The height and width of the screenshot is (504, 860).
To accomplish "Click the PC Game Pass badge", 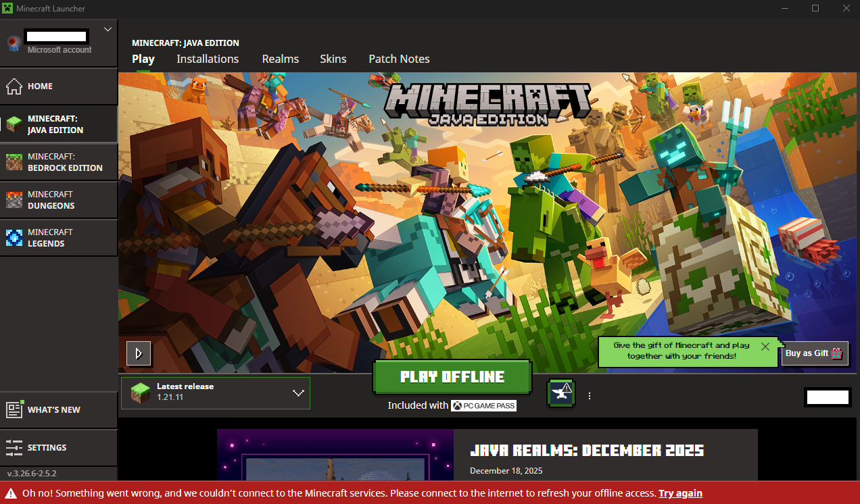I will coord(484,405).
